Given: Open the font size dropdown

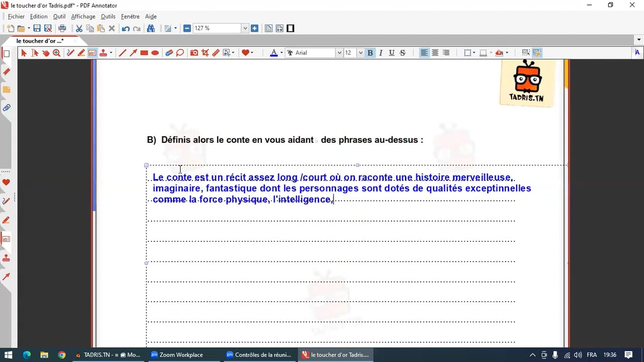Looking at the screenshot, I should [360, 53].
